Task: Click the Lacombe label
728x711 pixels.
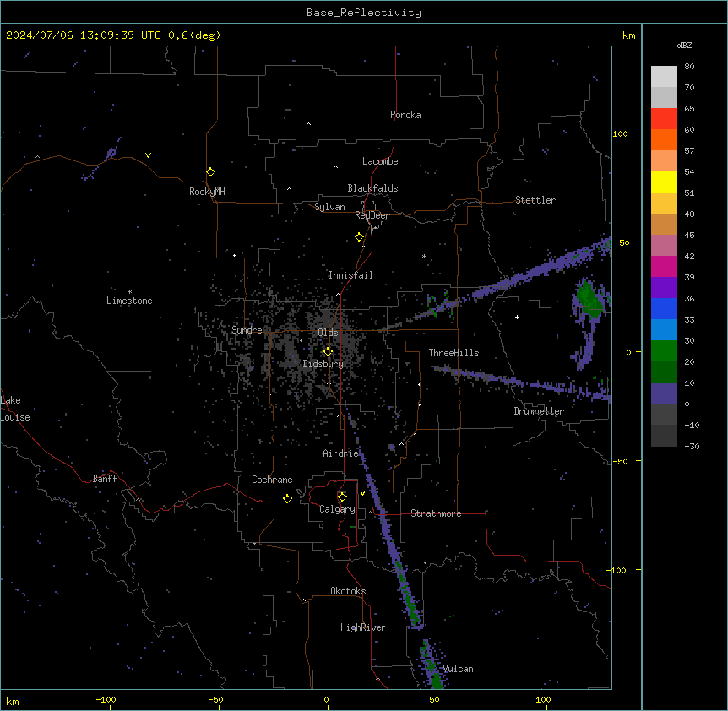Action: [380, 161]
